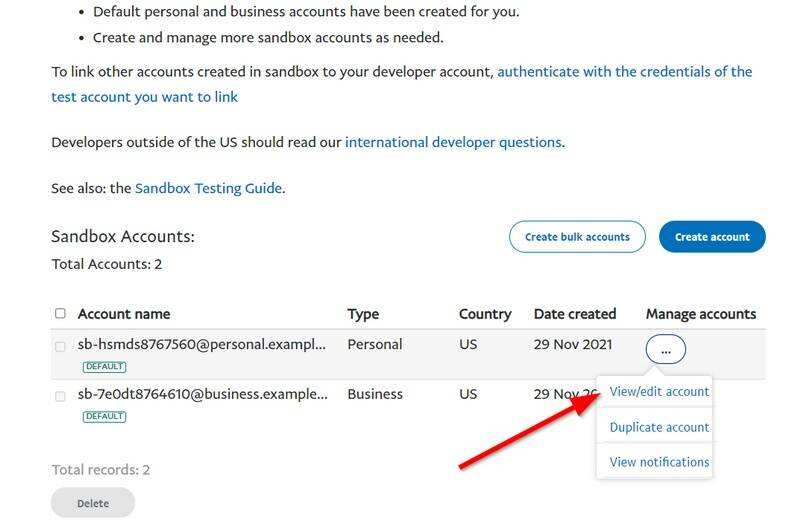
Task: Click the DEFAULT badge under the personal account
Action: (104, 367)
